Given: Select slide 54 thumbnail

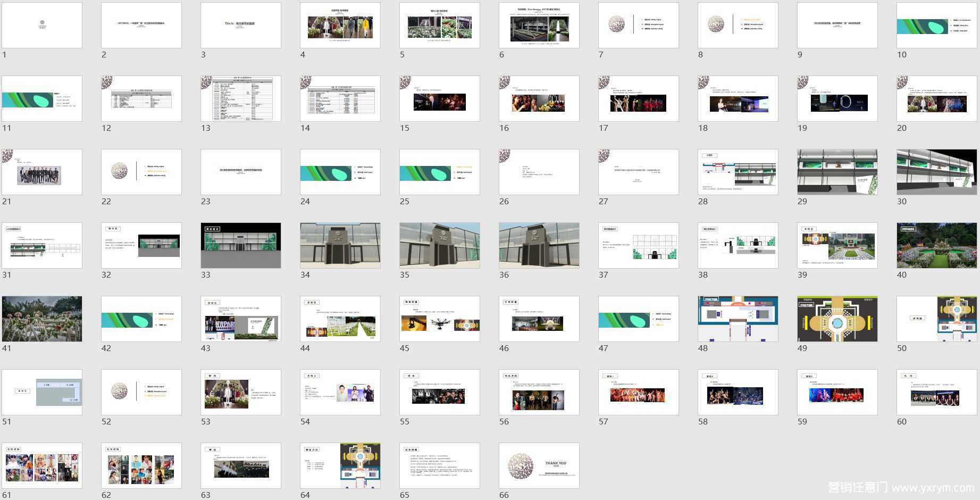Looking at the screenshot, I should [x=340, y=392].
